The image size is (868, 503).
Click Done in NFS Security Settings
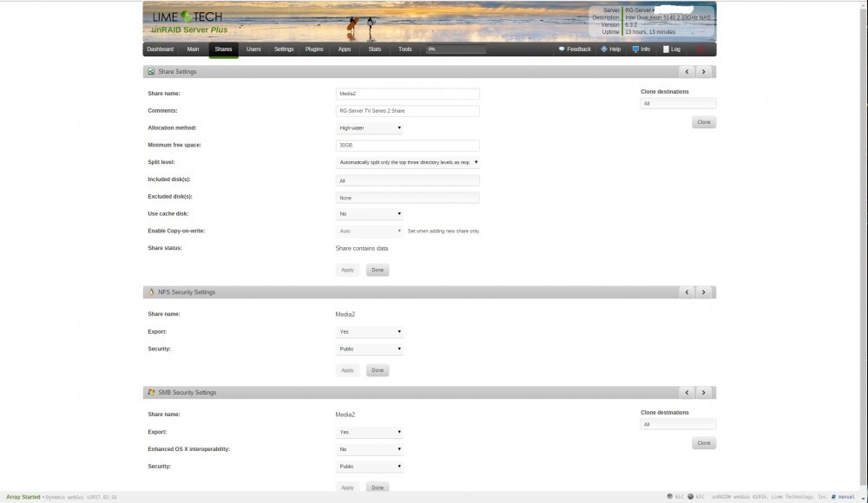[378, 370]
